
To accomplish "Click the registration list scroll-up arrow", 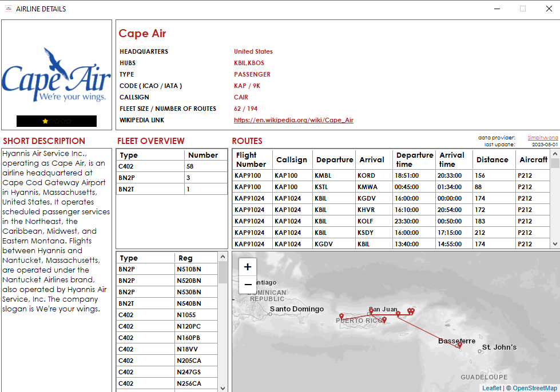I will tap(223, 257).
